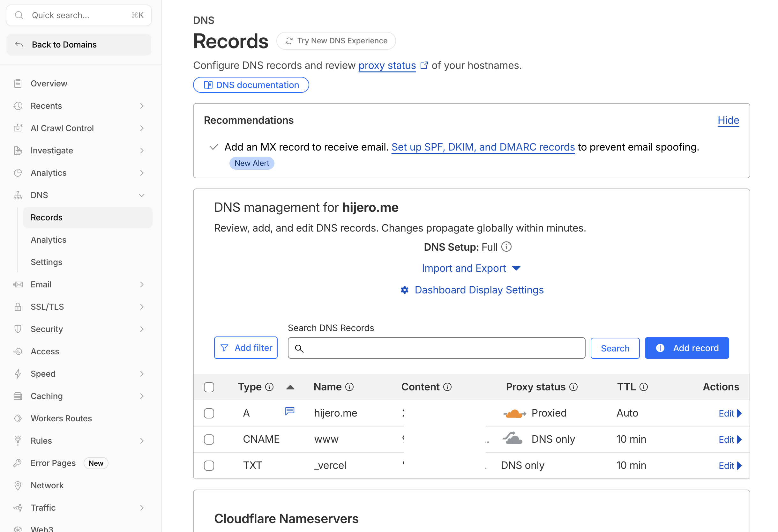
Task: Collapse the DNS section chevron
Action: (x=142, y=195)
